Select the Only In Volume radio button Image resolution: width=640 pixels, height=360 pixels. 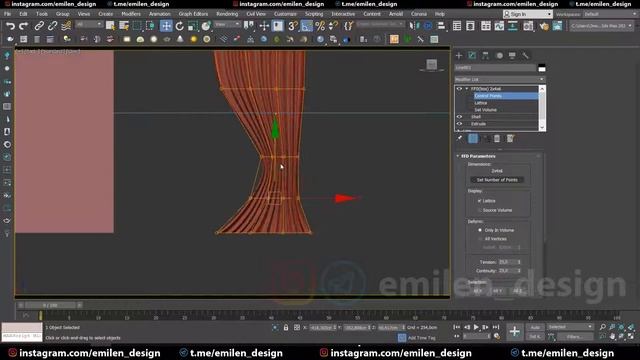[480, 230]
